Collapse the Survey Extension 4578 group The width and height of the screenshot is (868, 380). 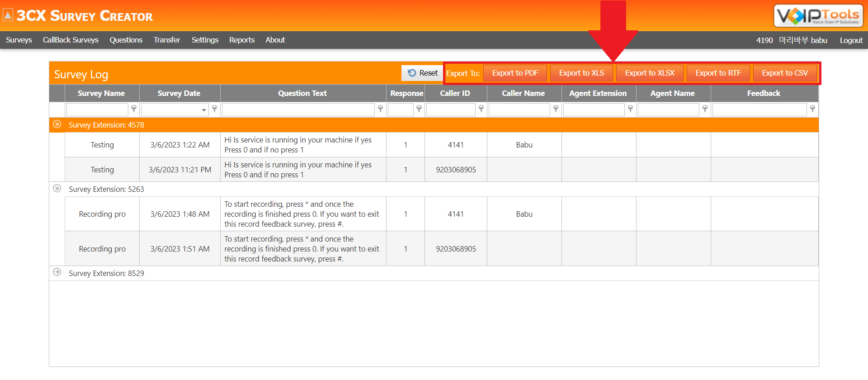tap(57, 124)
